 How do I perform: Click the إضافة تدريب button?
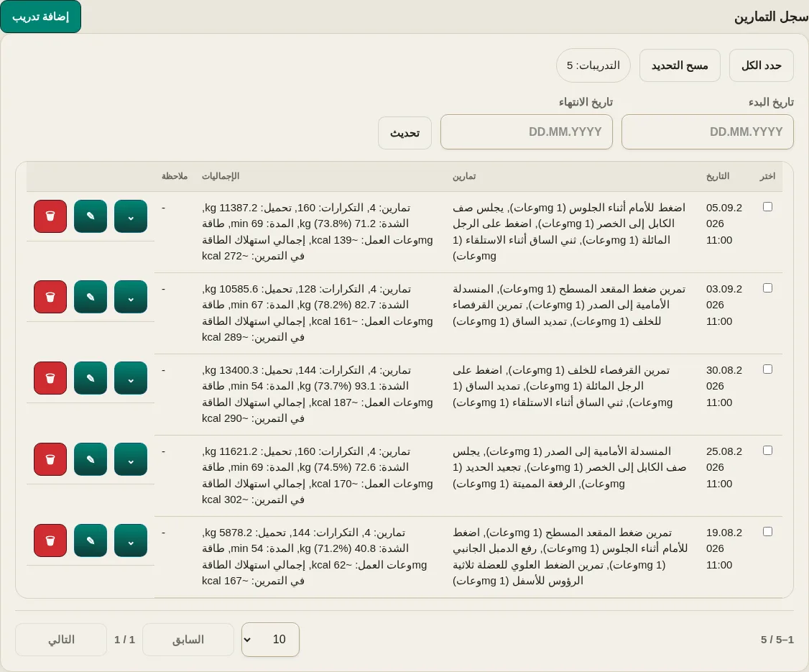[41, 17]
